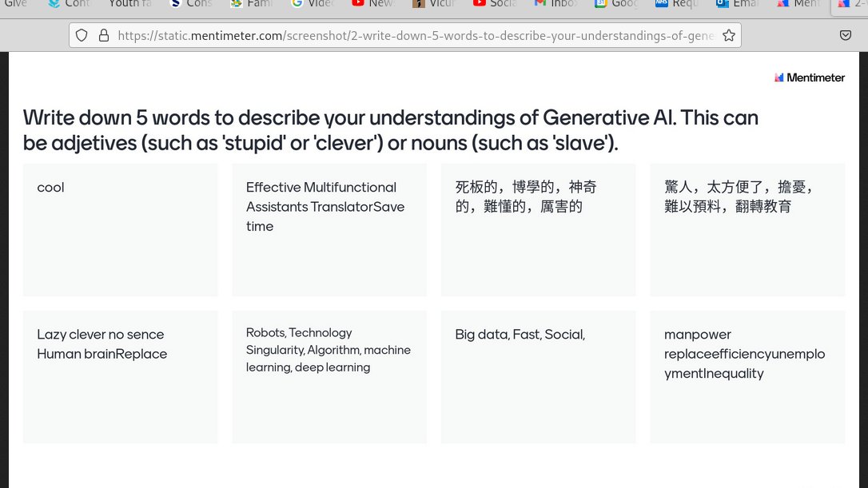Screen dimensions: 868x488
Task: Click the 'cool' response card
Action: [120, 229]
